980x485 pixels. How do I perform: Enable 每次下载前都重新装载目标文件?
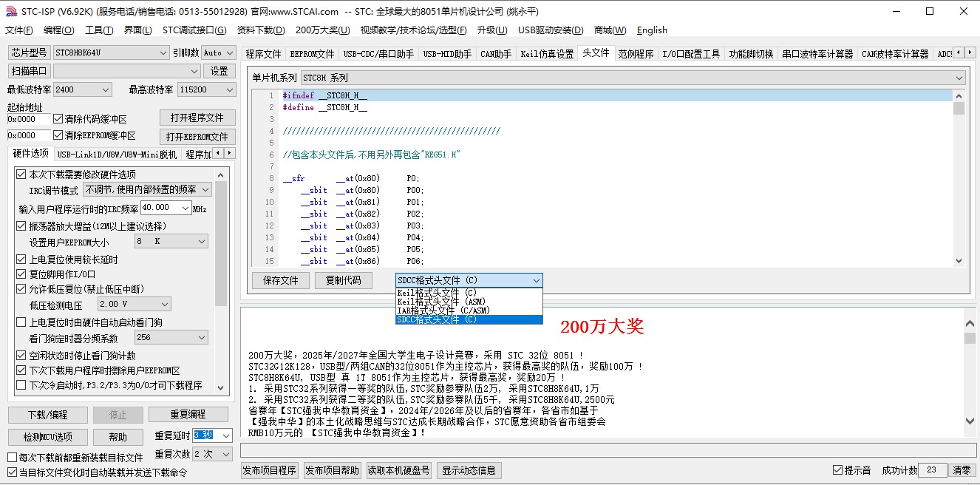tap(12, 458)
